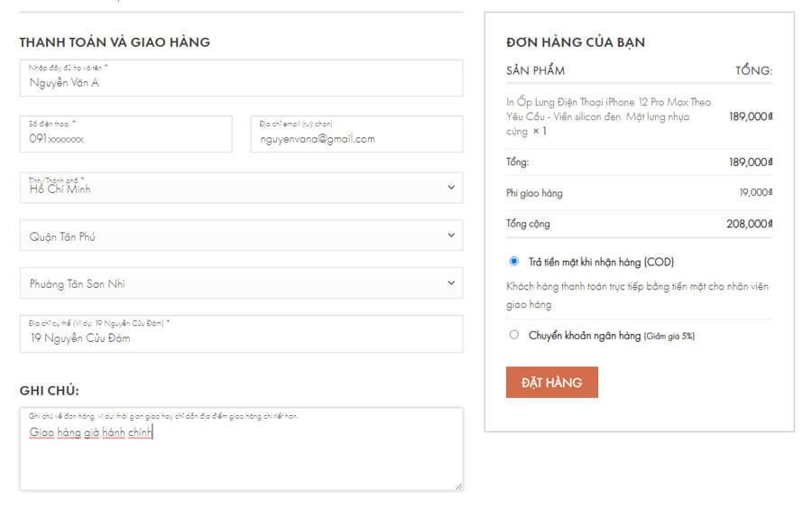
Task: Click the full name field showing Nguyễn Văn A
Action: click(x=241, y=82)
